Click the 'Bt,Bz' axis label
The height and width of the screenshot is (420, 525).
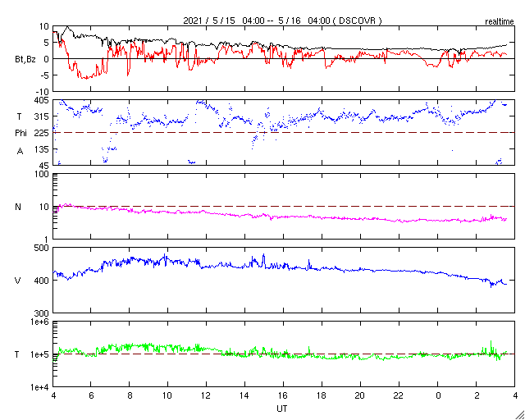(x=25, y=60)
